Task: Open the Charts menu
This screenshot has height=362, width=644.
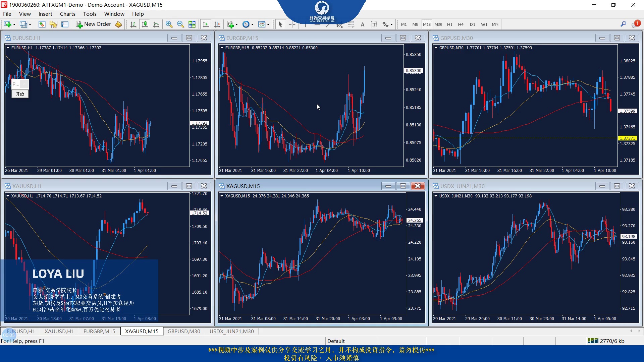Action: coord(67,14)
